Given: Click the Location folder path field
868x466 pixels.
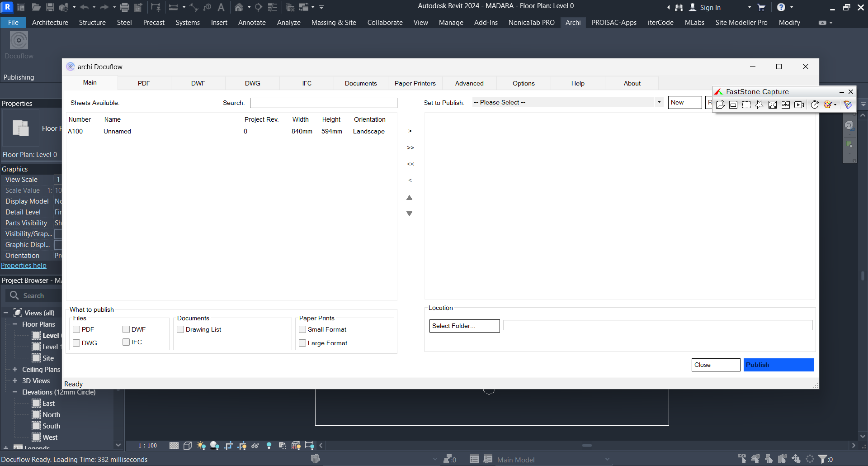Looking at the screenshot, I should click(x=658, y=325).
